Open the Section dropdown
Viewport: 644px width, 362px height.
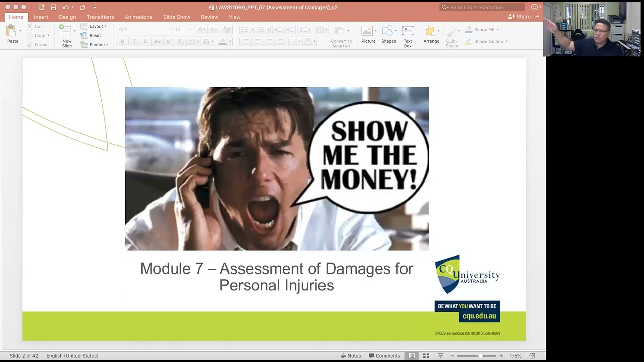pos(95,44)
